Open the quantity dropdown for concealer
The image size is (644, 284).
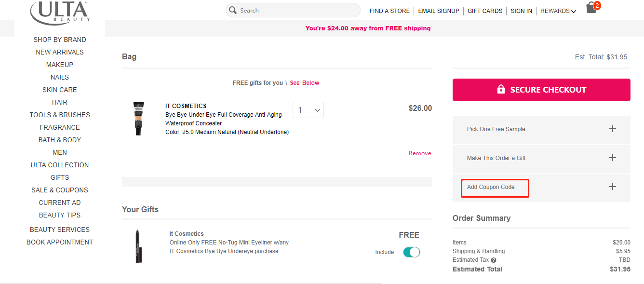308,110
